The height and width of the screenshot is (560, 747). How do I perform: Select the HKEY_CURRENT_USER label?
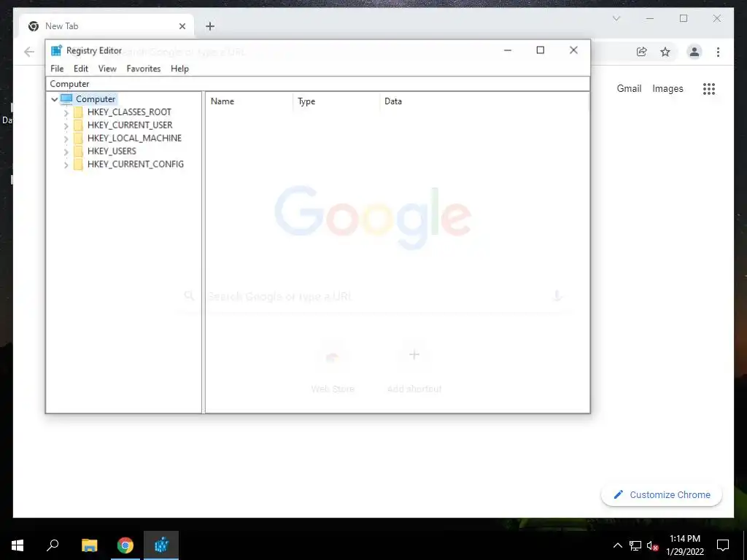(x=130, y=125)
